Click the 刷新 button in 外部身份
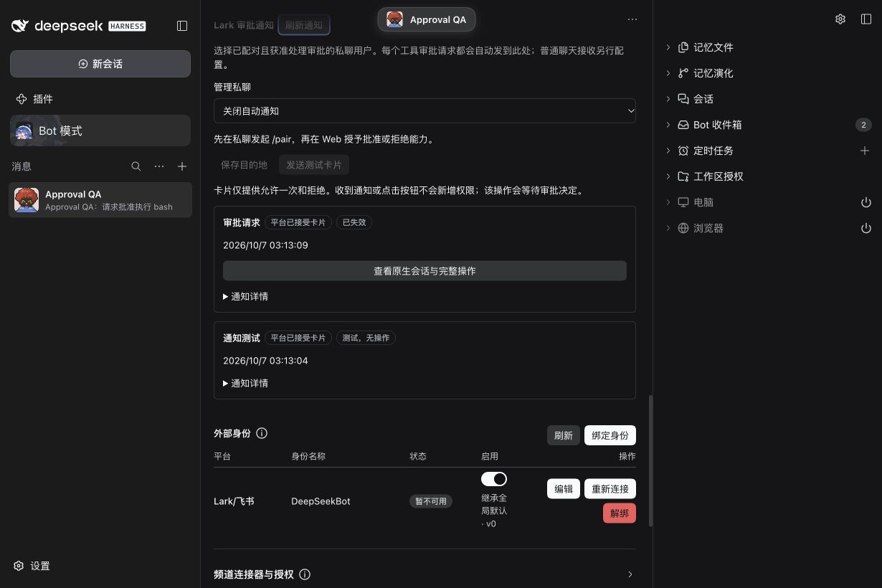The height and width of the screenshot is (588, 882). point(564,435)
